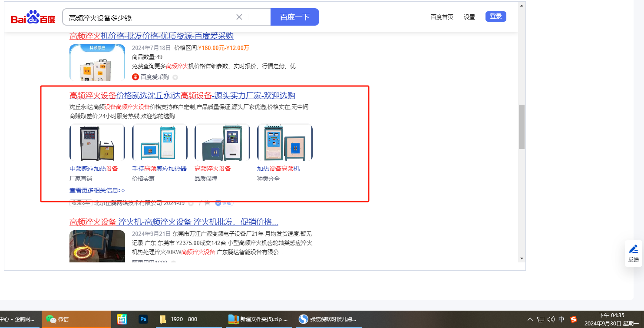644x328 pixels.
Task: Show hidden system tray icons
Action: pos(530,319)
